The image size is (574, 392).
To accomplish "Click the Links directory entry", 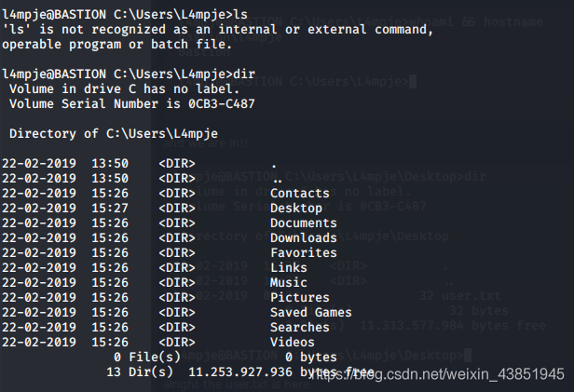I will pyautogui.click(x=289, y=268).
